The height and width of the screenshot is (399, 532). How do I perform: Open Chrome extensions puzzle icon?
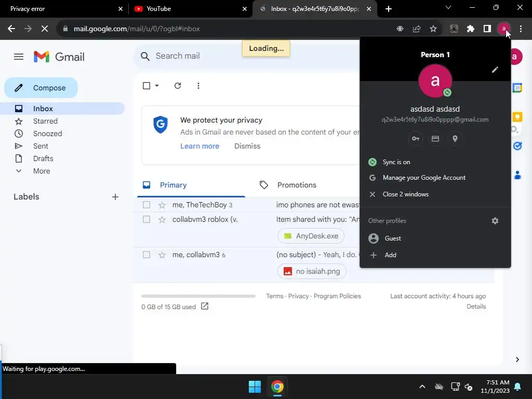tap(470, 29)
